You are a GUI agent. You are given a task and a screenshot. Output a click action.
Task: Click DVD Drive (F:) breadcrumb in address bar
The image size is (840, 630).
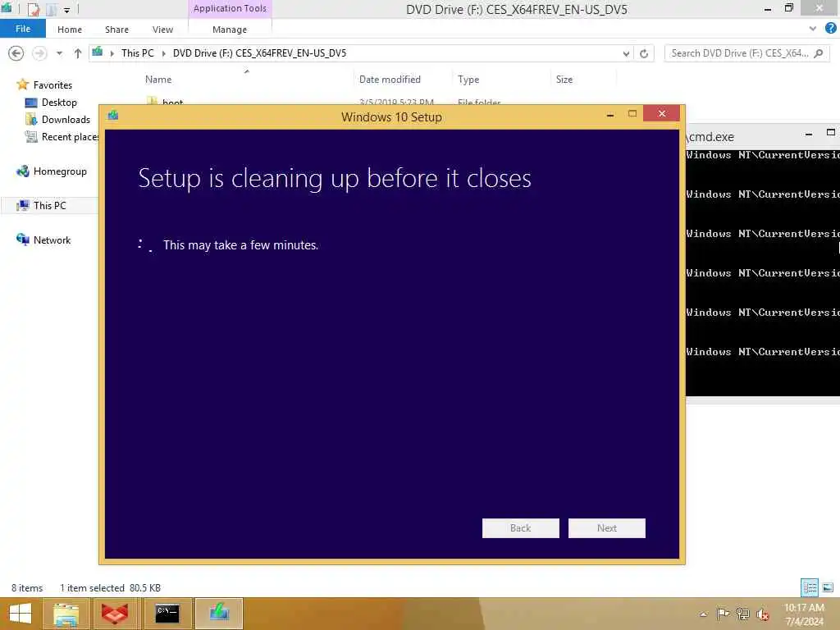pos(259,53)
